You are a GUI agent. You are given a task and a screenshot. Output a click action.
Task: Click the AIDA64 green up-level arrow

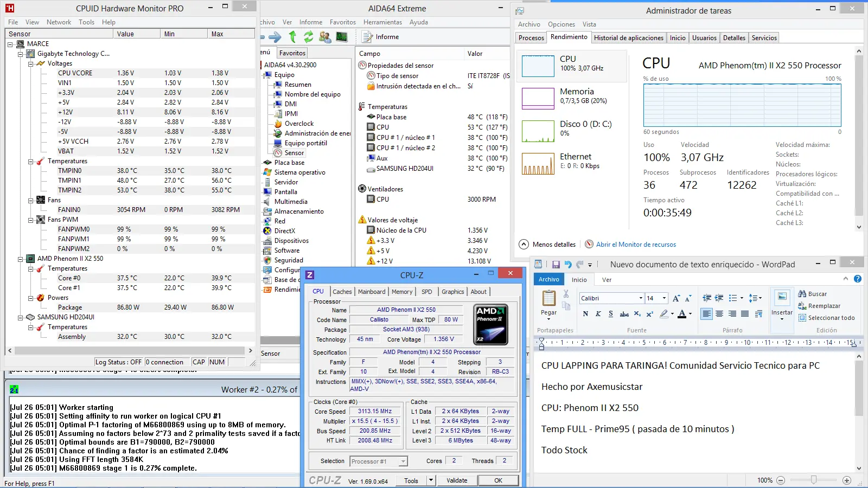[293, 37]
